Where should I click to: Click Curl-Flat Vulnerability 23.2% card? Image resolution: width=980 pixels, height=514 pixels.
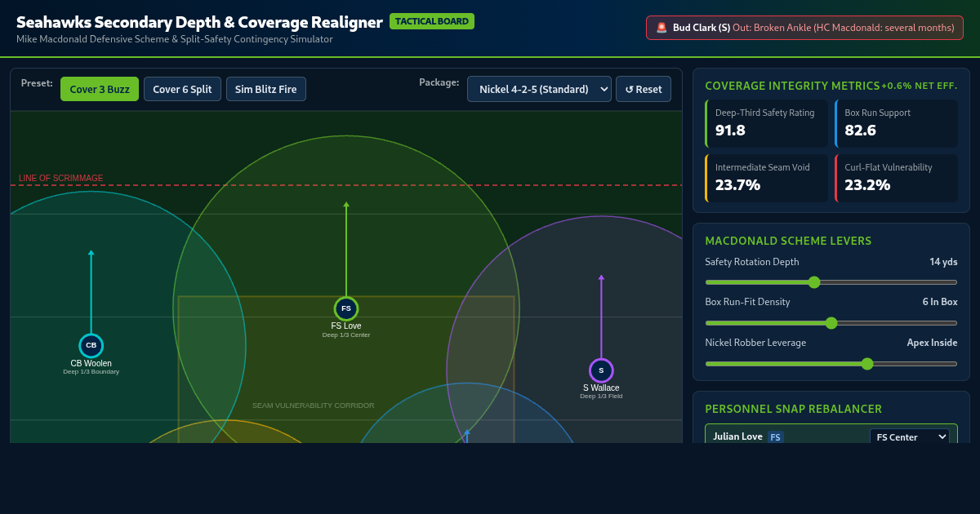(x=896, y=178)
